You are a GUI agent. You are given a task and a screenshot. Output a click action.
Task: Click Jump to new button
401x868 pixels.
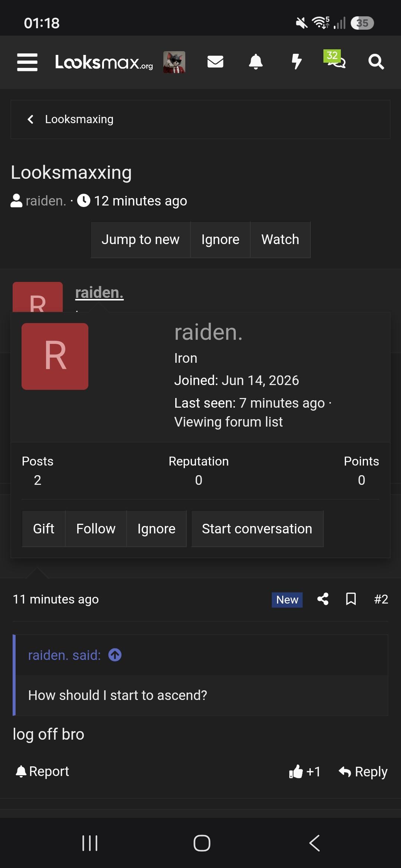pos(140,240)
